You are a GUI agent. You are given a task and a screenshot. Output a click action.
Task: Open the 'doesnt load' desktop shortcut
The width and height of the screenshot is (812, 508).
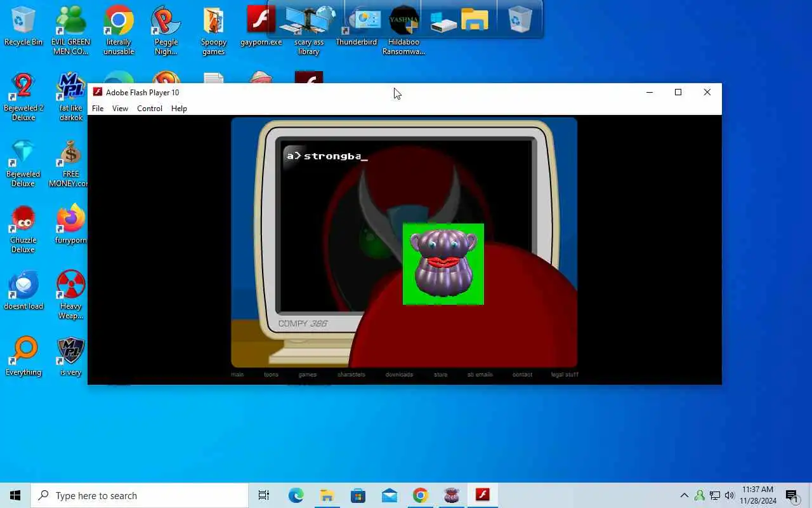pyautogui.click(x=23, y=290)
